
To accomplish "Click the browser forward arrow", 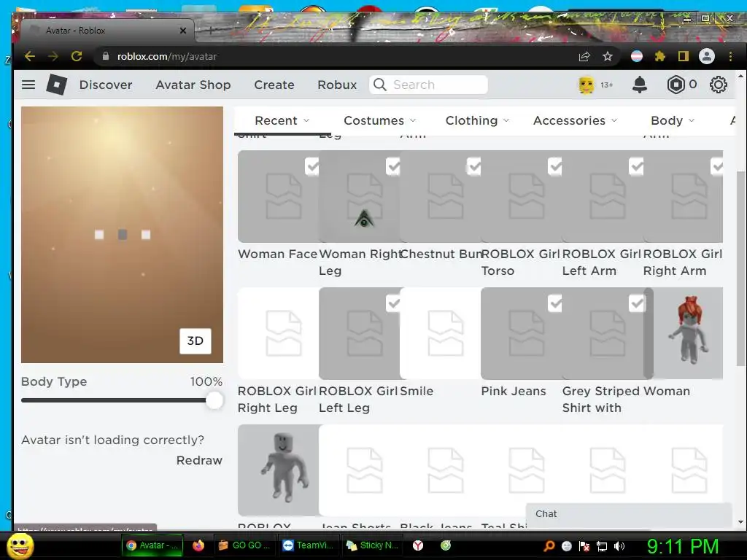I will pyautogui.click(x=53, y=56).
